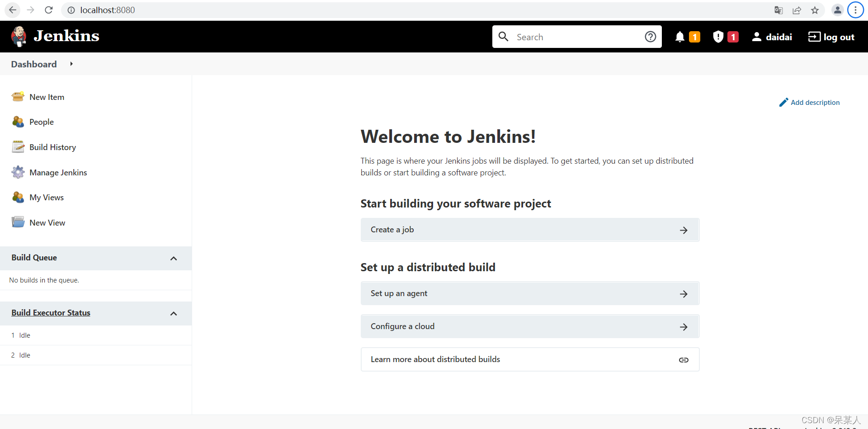Click the Welcome to Jenkins! heading
868x429 pixels.
[448, 137]
